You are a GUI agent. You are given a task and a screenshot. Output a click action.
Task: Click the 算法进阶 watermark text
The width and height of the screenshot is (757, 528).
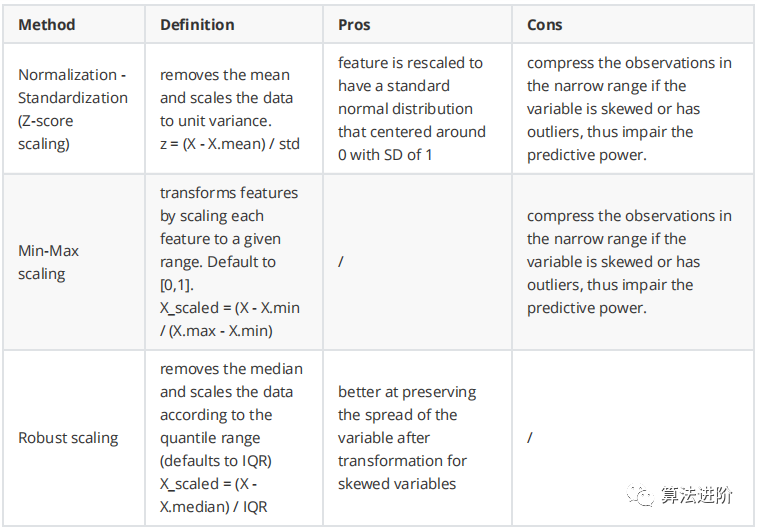click(x=697, y=495)
